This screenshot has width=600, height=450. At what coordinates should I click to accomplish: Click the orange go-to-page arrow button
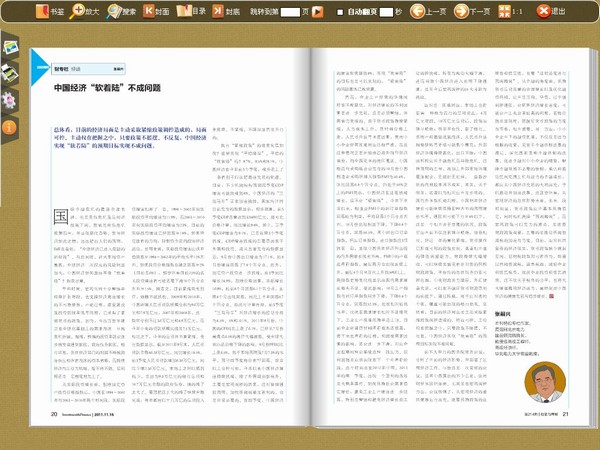pyautogui.click(x=317, y=12)
